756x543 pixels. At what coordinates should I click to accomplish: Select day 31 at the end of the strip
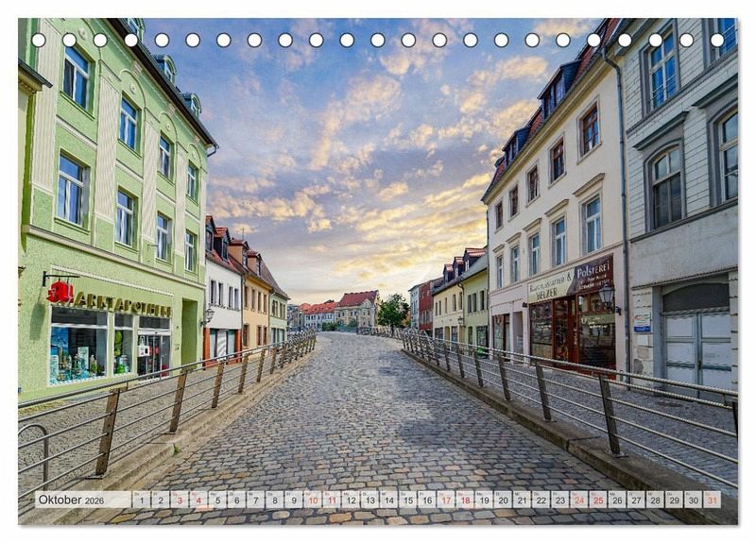(x=712, y=500)
